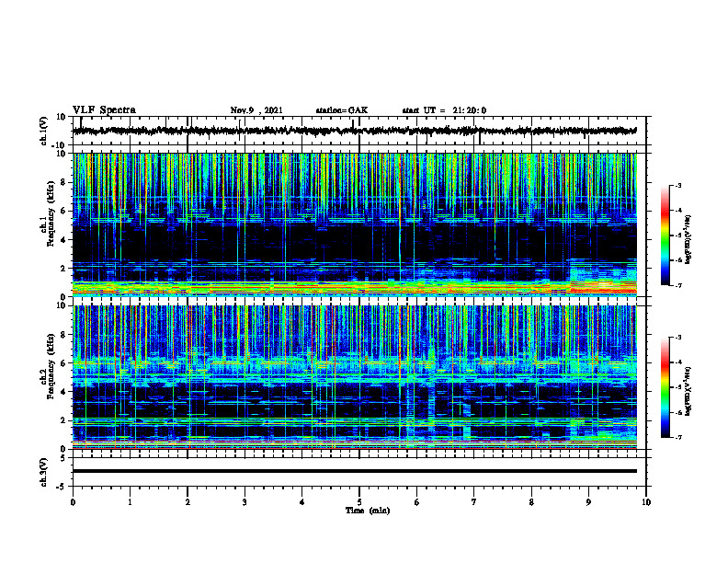
Task: Click the "-5" label on the ch.2 color bar
Action: 677,387
